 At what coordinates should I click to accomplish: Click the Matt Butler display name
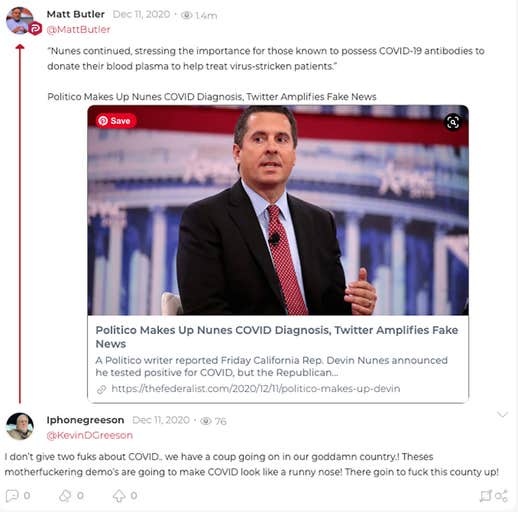(x=76, y=14)
